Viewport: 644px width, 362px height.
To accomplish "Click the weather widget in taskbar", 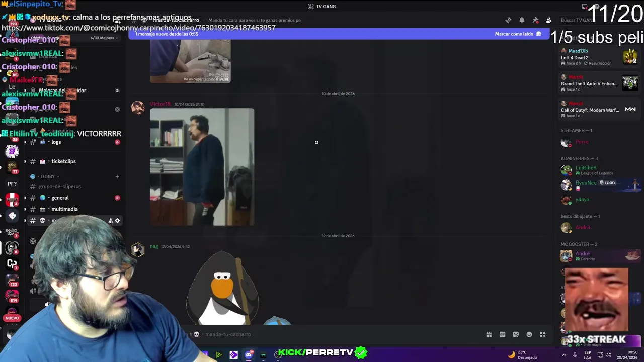I will (x=523, y=355).
